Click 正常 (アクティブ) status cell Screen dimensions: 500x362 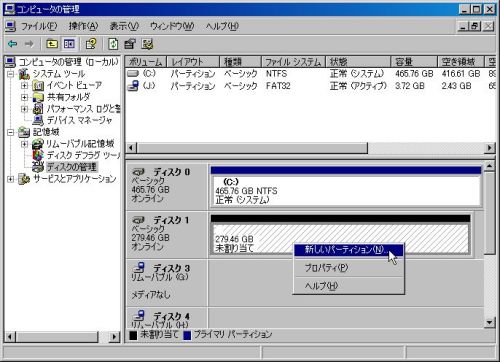point(358,86)
